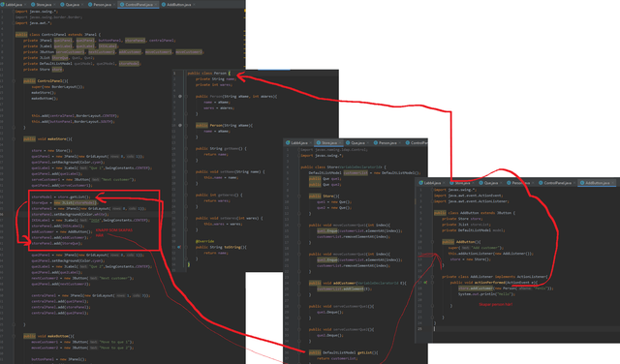This screenshot has width=620, height=364.
Task: Click the actionPerformed implements gutter icon
Action: (x=425, y=282)
